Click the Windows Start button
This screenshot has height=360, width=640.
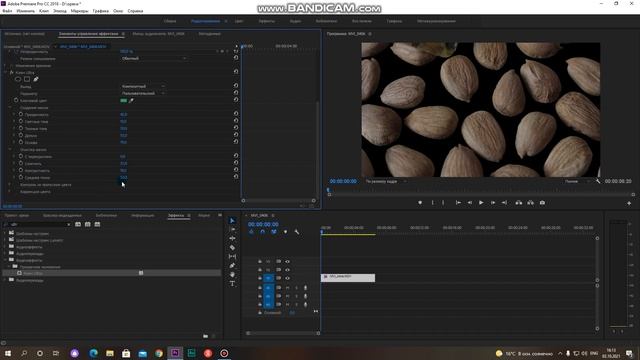8,353
